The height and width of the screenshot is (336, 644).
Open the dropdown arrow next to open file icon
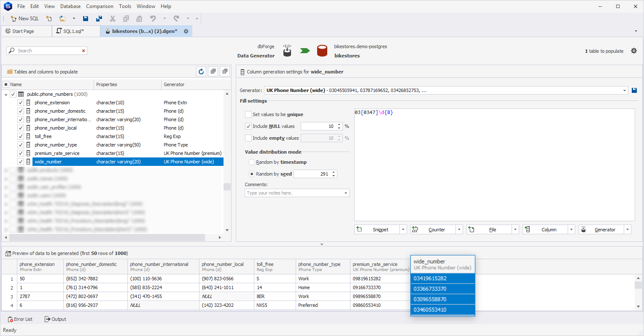[x=74, y=19]
